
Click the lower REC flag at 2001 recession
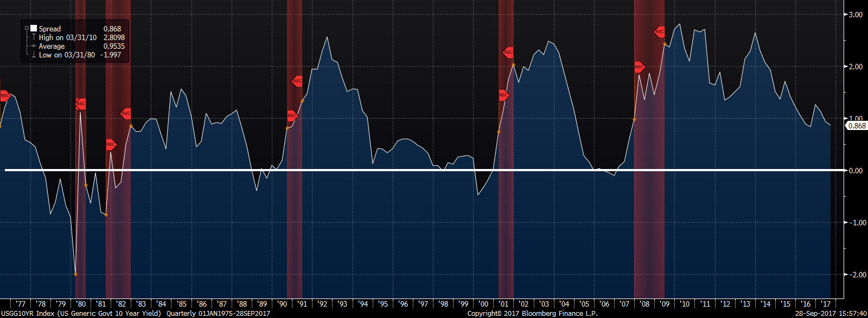(503, 95)
